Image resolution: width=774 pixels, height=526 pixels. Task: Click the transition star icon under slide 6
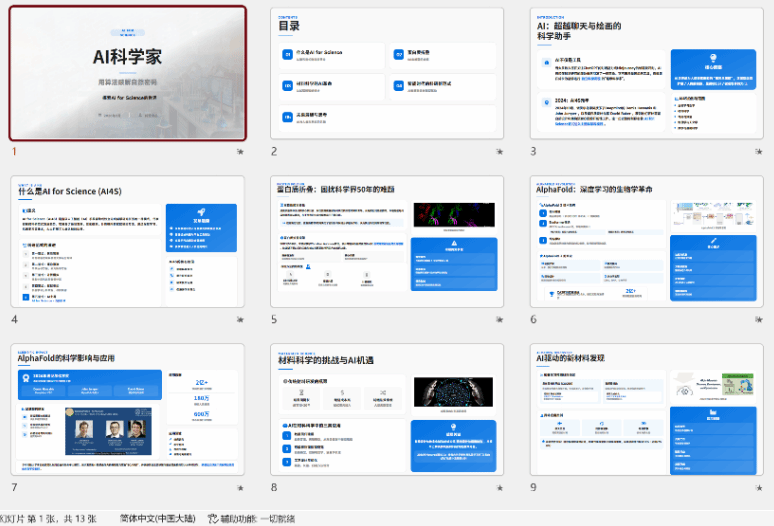[759, 320]
